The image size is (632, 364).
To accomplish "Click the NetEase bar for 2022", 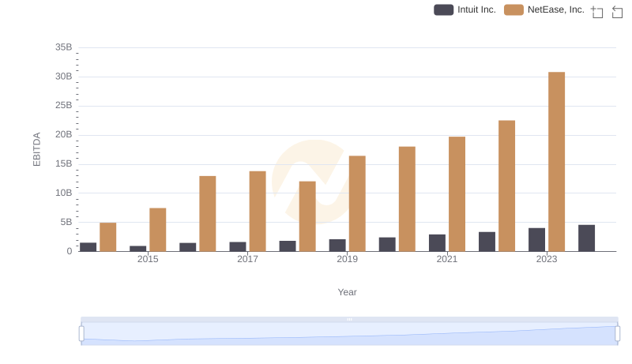I will [x=506, y=186].
